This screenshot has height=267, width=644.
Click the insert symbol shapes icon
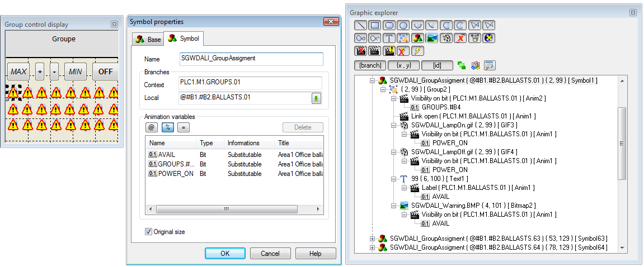pos(417,38)
